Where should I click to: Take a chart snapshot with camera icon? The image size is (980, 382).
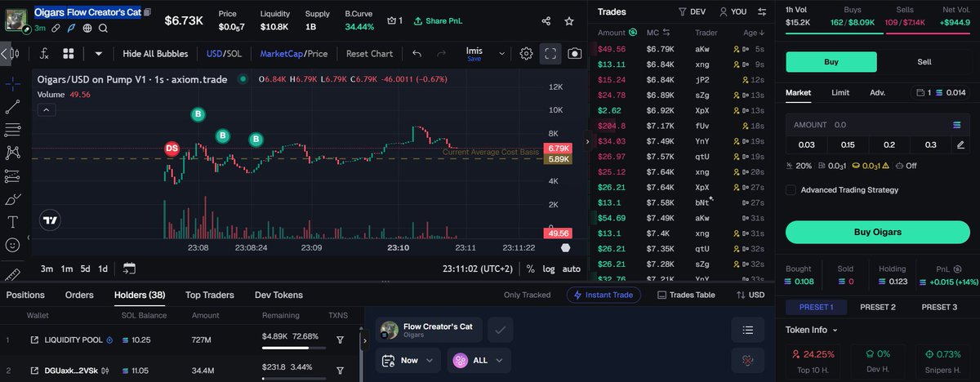575,54
